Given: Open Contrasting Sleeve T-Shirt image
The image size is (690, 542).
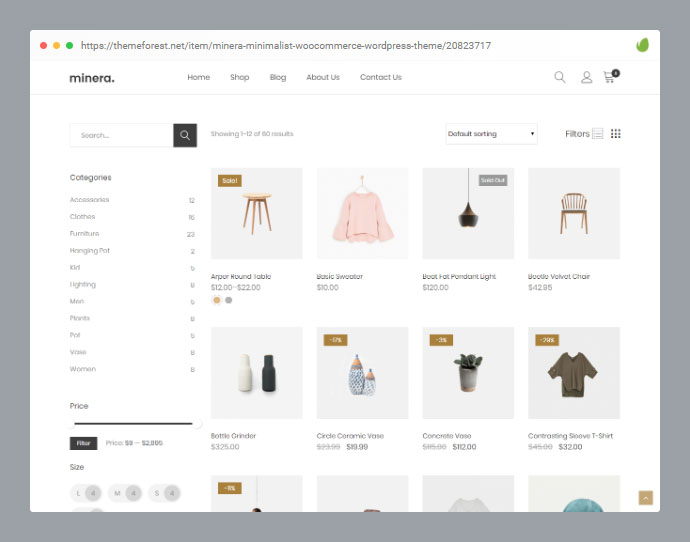Looking at the screenshot, I should tap(574, 373).
